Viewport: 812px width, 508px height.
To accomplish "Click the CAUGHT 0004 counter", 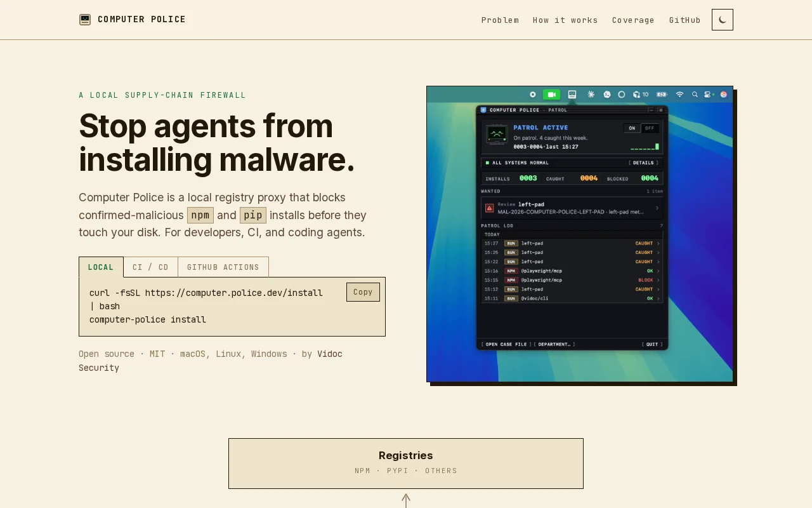I will (572, 178).
